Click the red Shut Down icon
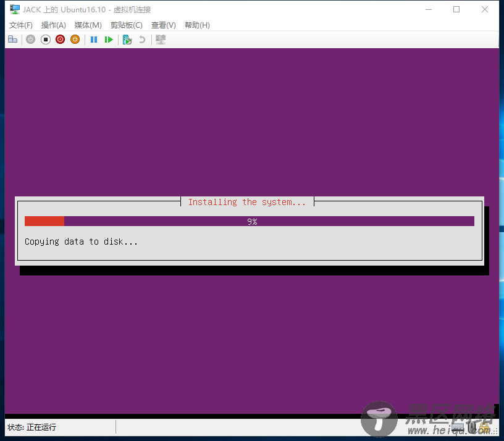504x441 pixels. [60, 40]
